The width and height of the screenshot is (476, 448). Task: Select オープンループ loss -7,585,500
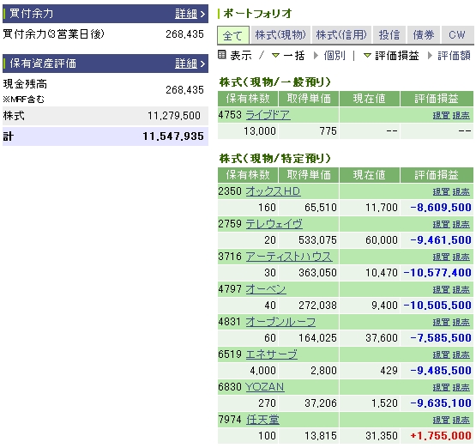coord(441,338)
